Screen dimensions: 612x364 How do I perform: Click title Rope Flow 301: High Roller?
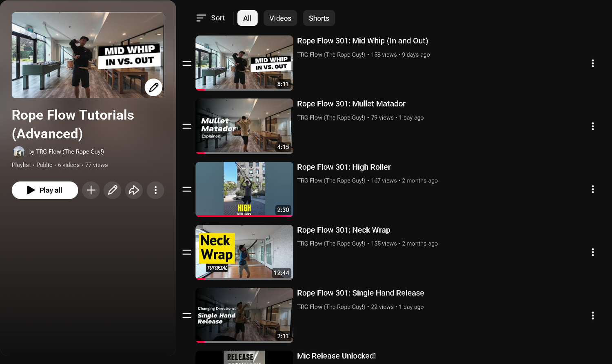(x=344, y=167)
